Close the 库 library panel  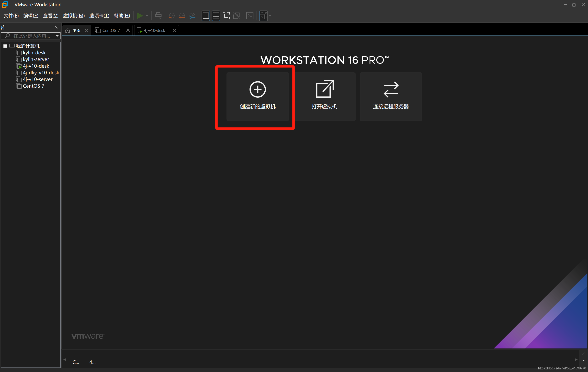pyautogui.click(x=56, y=27)
